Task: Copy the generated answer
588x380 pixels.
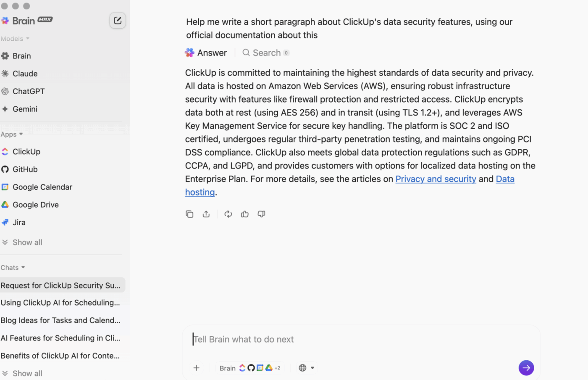Action: pyautogui.click(x=189, y=214)
